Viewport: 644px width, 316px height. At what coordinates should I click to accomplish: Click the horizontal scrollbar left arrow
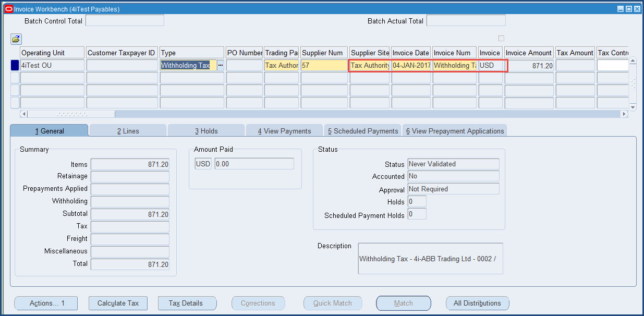(x=23, y=114)
